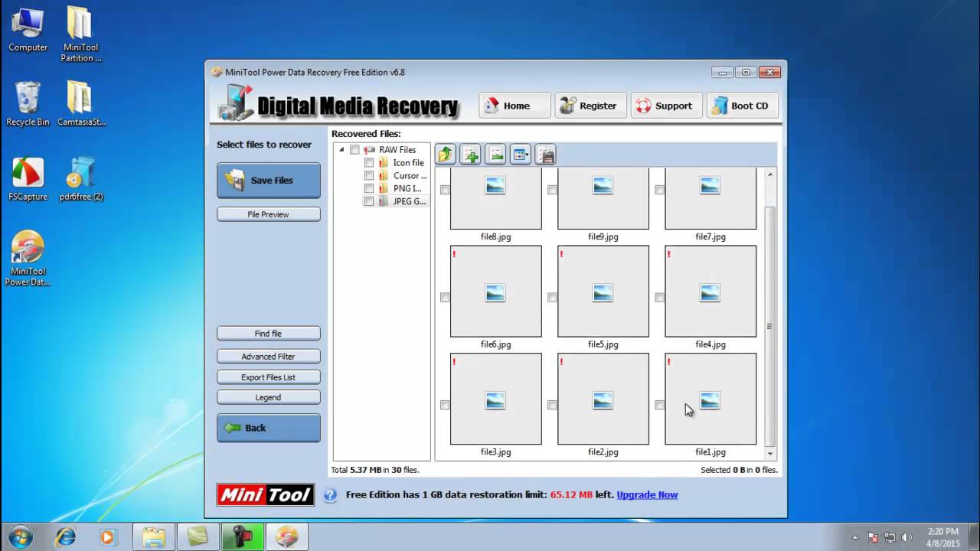Viewport: 980px width, 551px height.
Task: Click the File Preview button
Action: click(269, 214)
